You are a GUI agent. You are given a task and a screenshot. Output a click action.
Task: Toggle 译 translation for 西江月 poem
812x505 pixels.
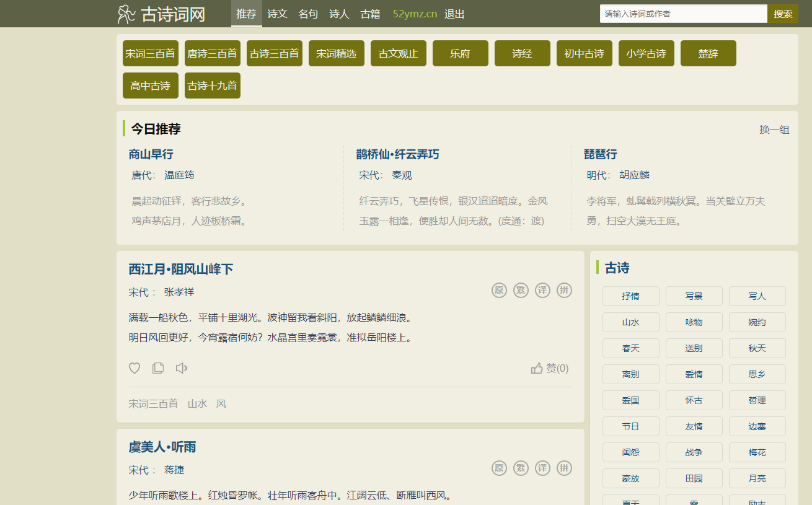pos(542,290)
